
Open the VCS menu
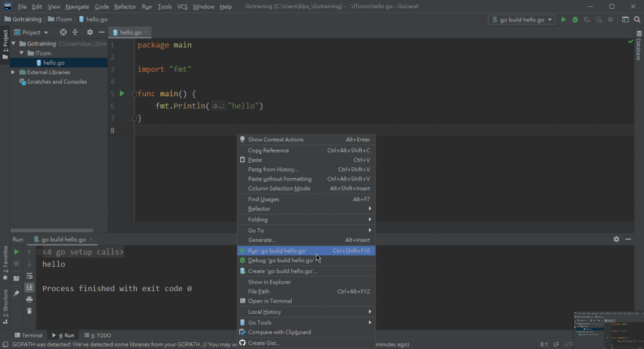pos(182,6)
